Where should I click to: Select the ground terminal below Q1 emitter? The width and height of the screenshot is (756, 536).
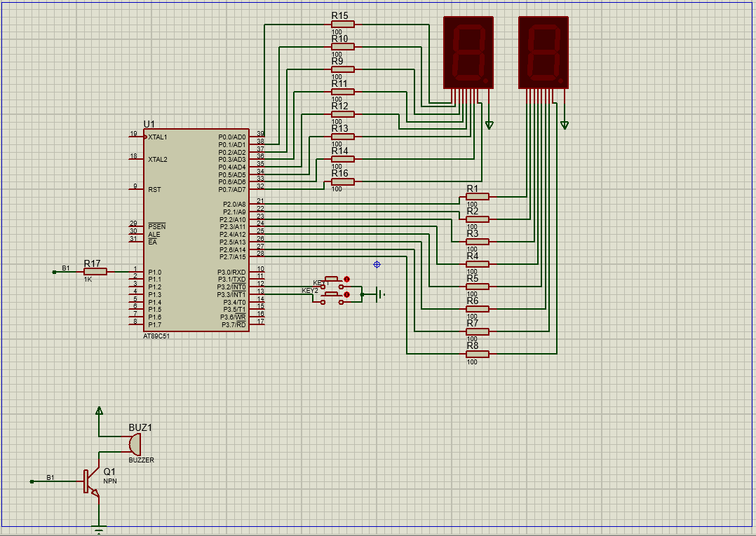(99, 530)
